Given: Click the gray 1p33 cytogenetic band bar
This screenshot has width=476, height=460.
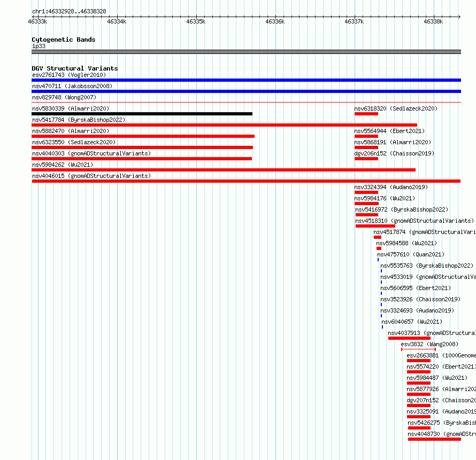Looking at the screenshot, I should 246,52.
